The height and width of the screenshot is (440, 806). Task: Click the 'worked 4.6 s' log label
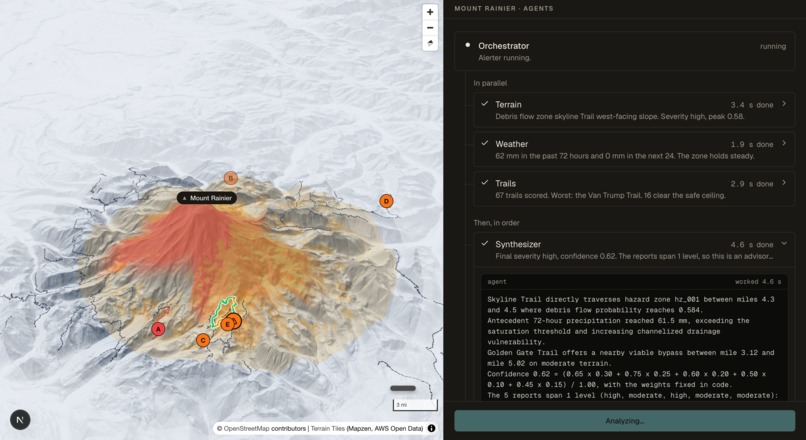758,282
